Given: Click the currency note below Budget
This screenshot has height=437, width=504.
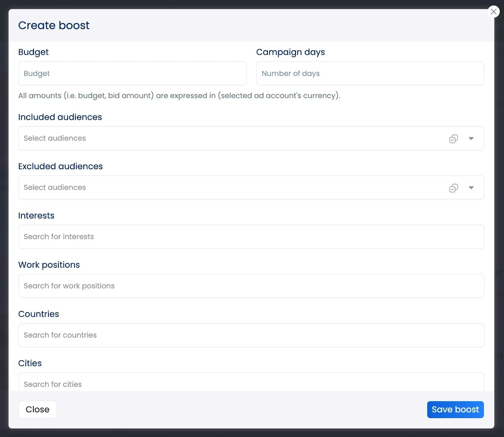Looking at the screenshot, I should click(x=179, y=96).
